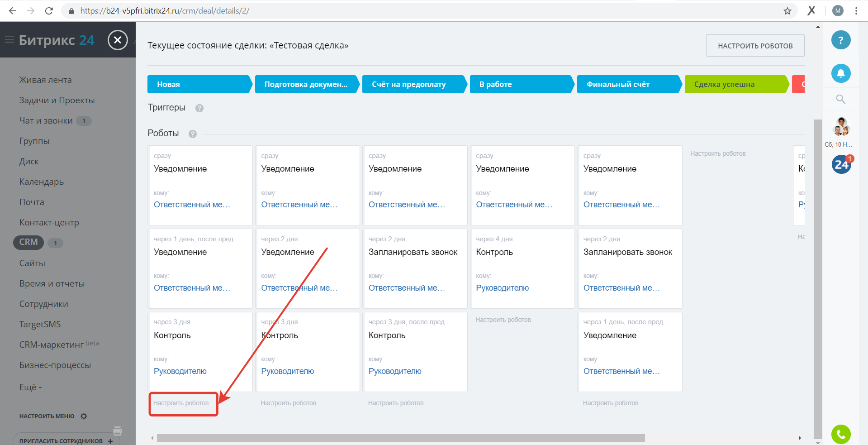Viewport: 868px width, 445px height.
Task: Open the group chat avatar in right panel
Action: pyautogui.click(x=841, y=127)
